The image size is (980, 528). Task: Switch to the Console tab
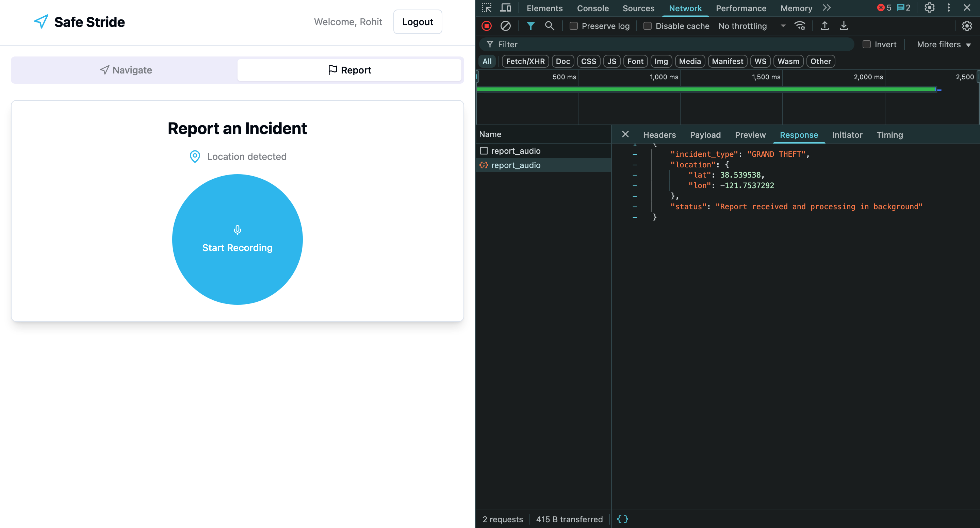pyautogui.click(x=593, y=8)
